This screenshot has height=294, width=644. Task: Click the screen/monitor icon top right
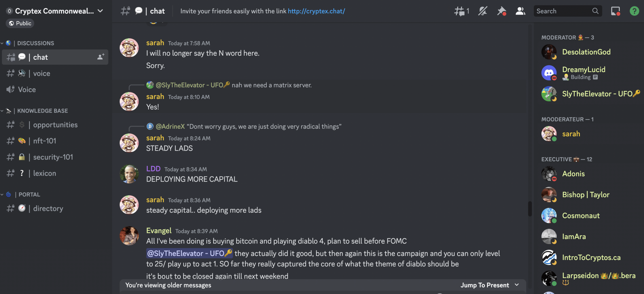[615, 11]
